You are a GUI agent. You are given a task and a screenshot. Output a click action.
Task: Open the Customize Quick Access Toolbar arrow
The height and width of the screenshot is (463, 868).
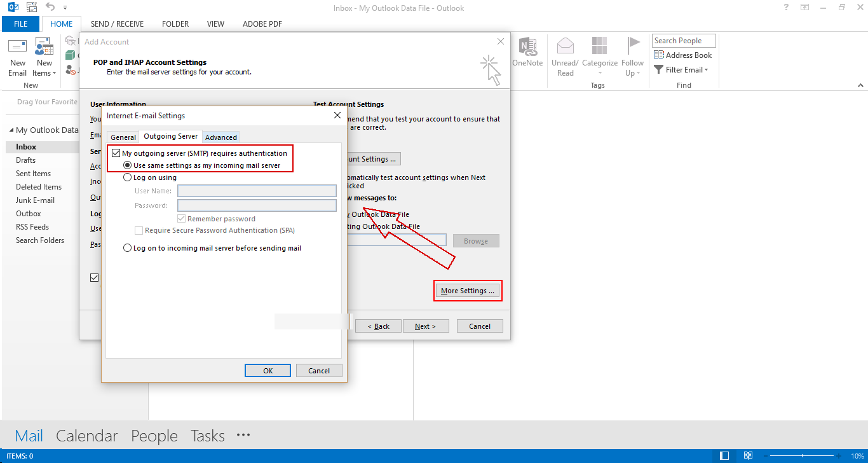(65, 8)
